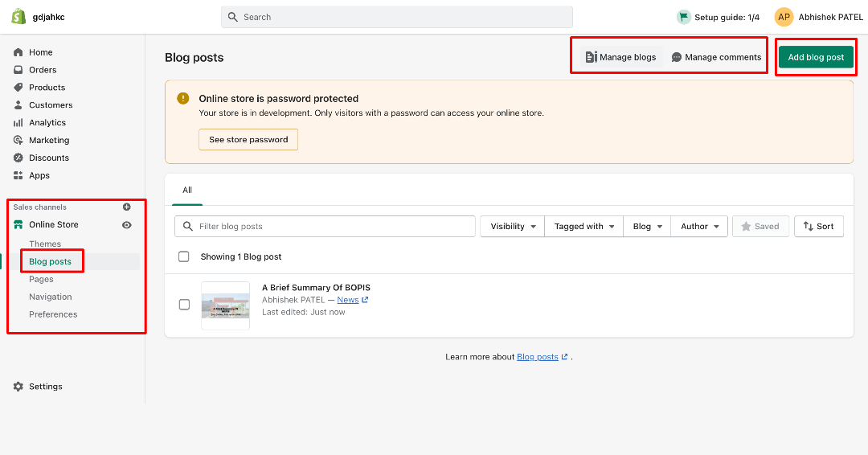The image size is (868, 455).
Task: Check the BOPIS blog post checkbox
Action: pos(184,305)
